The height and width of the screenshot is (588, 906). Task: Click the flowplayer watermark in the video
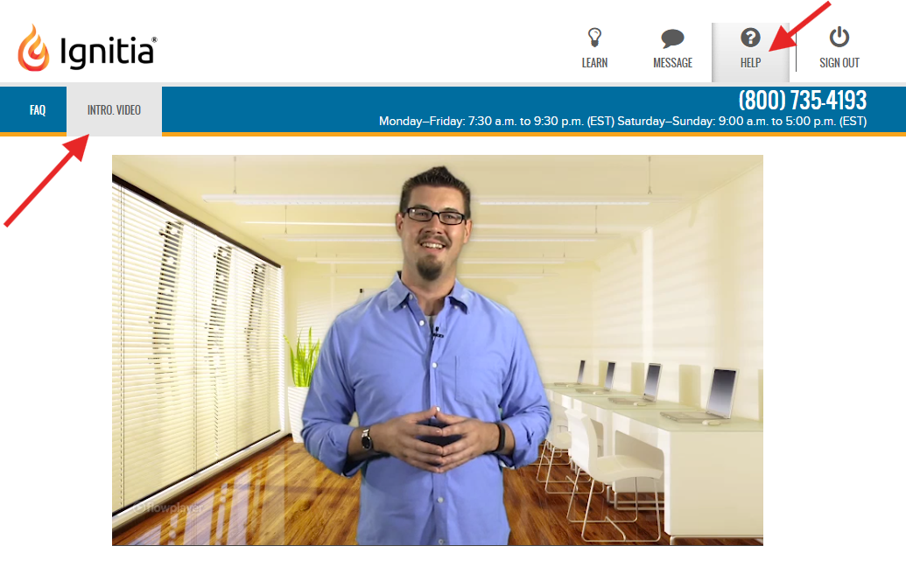tap(167, 507)
